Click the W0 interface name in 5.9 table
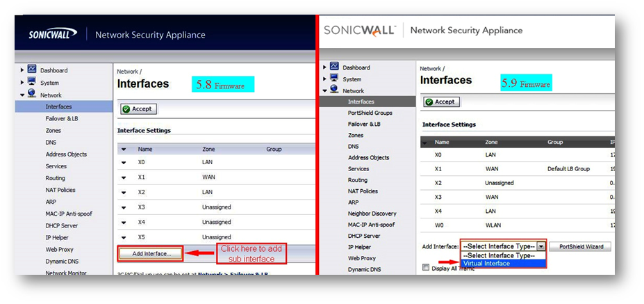This screenshot has height=304, width=644. pos(438,225)
